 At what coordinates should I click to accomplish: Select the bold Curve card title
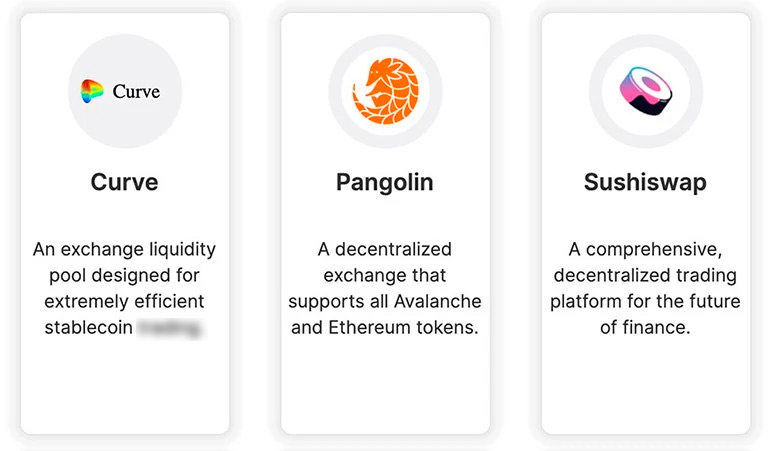click(x=124, y=183)
